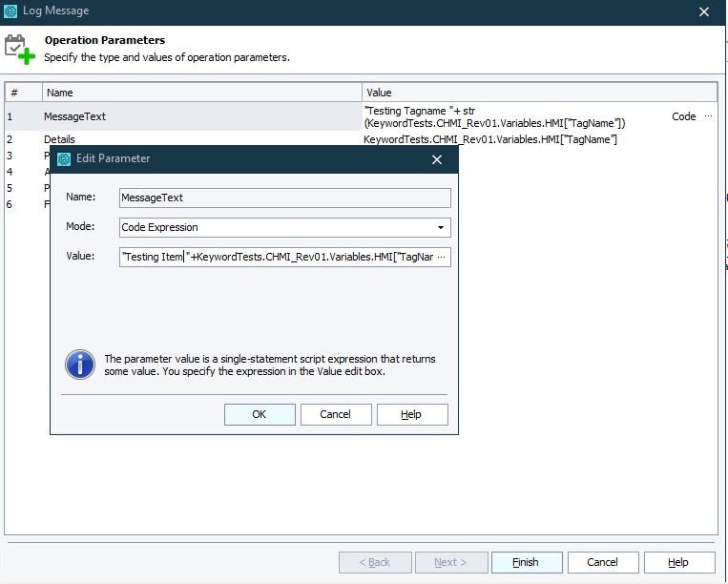Click Cancel in the Edit Parameter dialog
This screenshot has width=728, height=584.
pyautogui.click(x=336, y=414)
